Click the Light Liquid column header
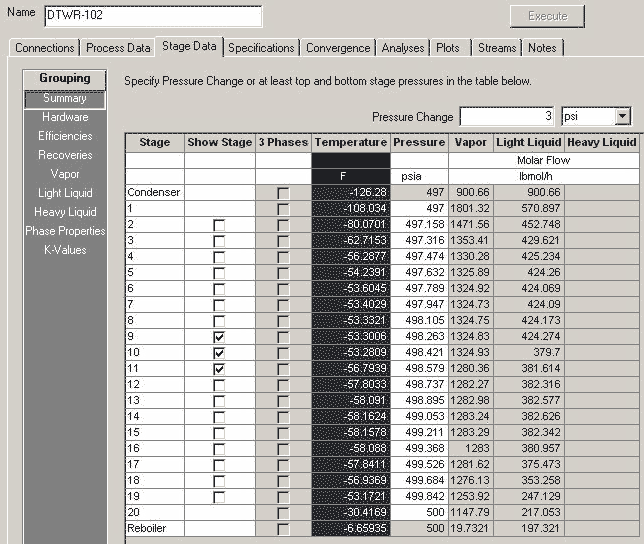This screenshot has height=544, width=644. click(529, 142)
